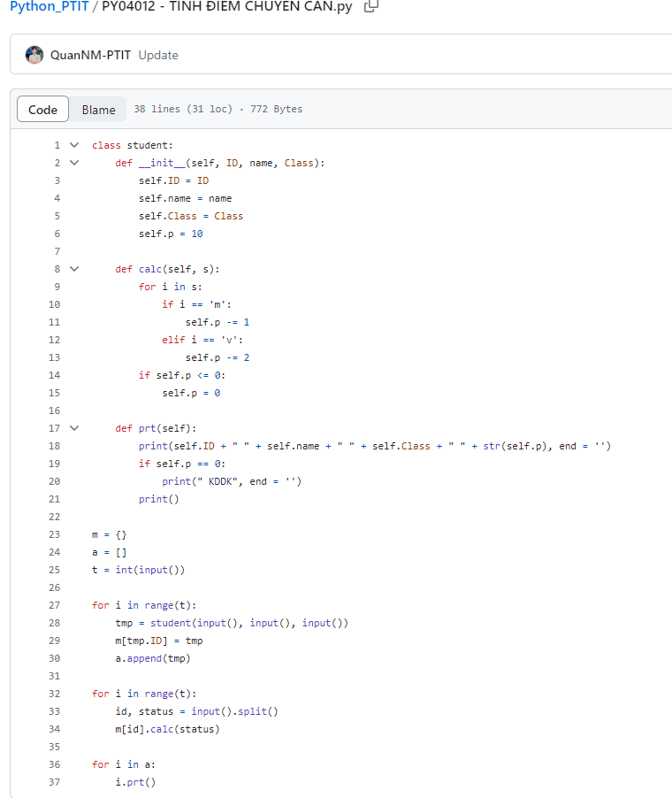Image resolution: width=672 pixels, height=798 pixels.
Task: Collapse the class student block at line 1
Action: coord(74,145)
